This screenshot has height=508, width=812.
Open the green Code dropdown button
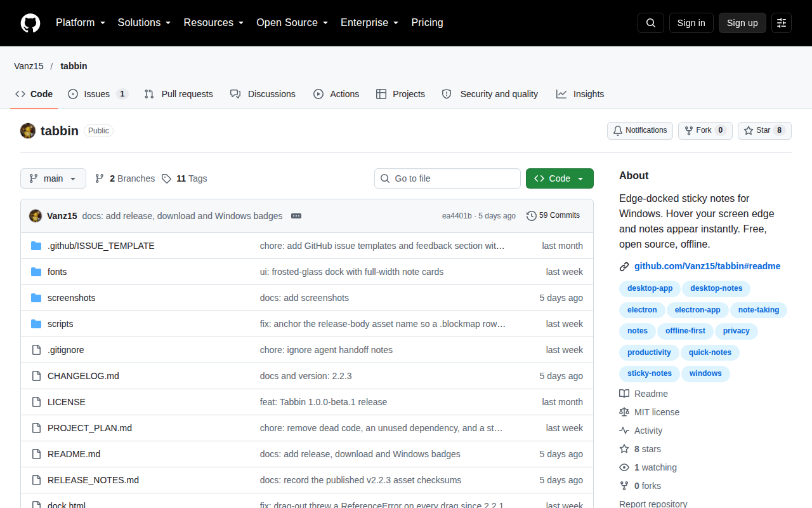click(x=560, y=178)
